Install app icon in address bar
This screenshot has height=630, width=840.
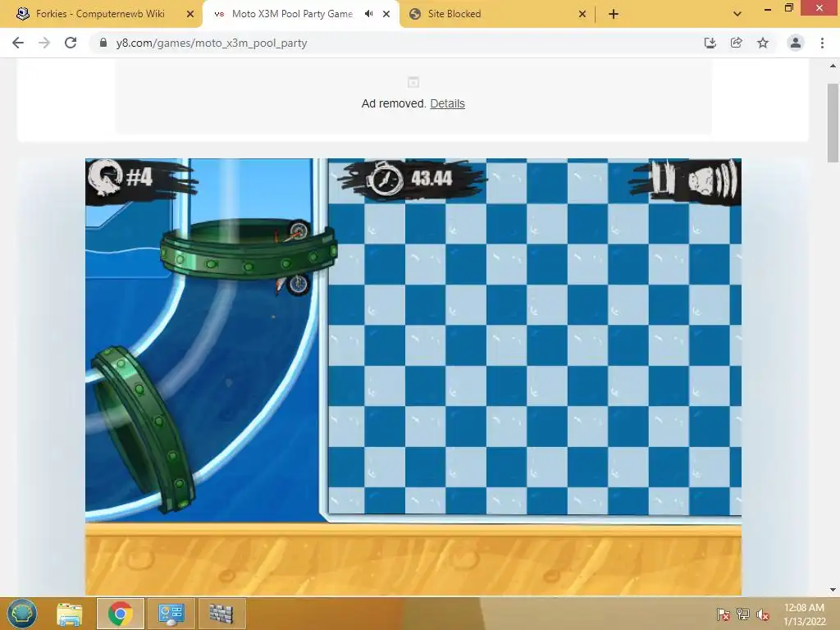click(x=710, y=43)
